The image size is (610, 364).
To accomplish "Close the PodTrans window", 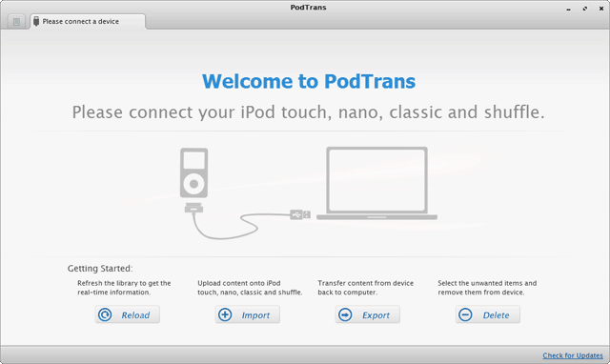I will (601, 9).
